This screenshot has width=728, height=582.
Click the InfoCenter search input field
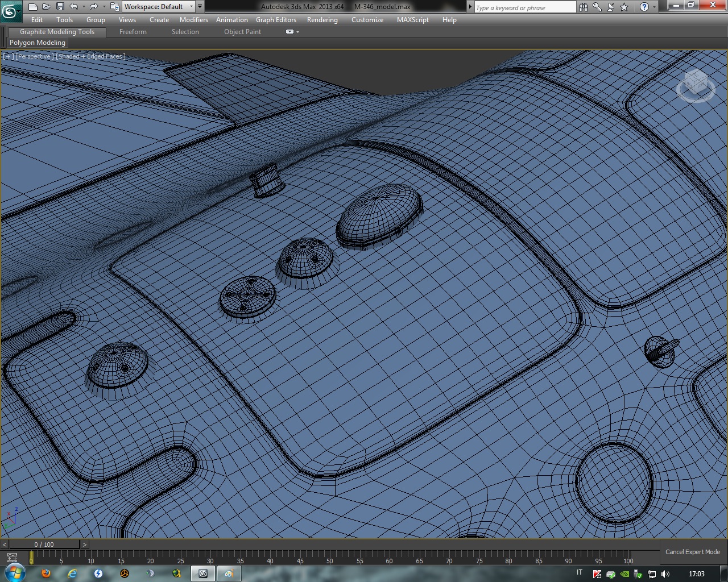tap(525, 7)
